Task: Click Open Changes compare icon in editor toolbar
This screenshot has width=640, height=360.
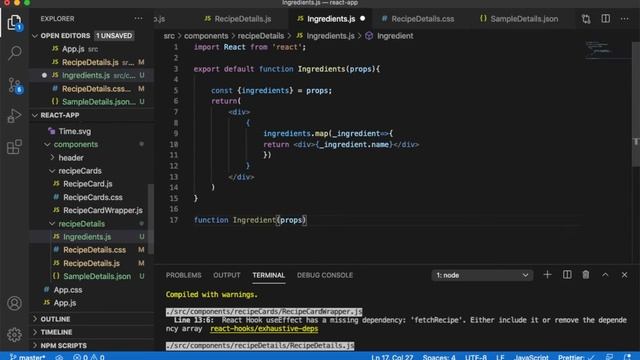Action: 586,19
